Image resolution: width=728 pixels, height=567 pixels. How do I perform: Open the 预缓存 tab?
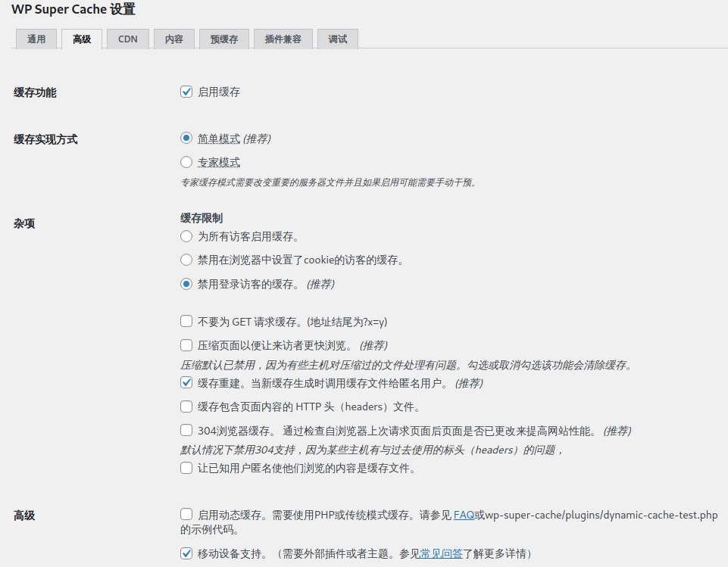(223, 39)
